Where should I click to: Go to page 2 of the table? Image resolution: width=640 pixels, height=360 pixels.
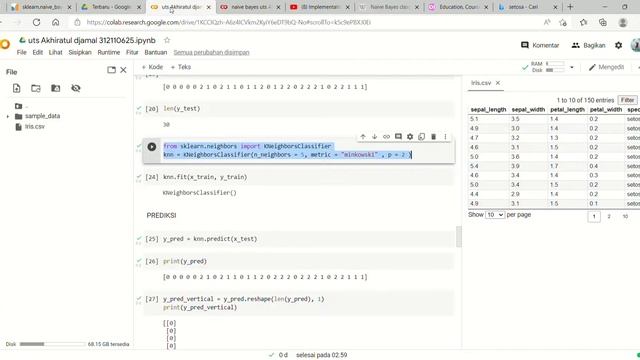point(609,216)
